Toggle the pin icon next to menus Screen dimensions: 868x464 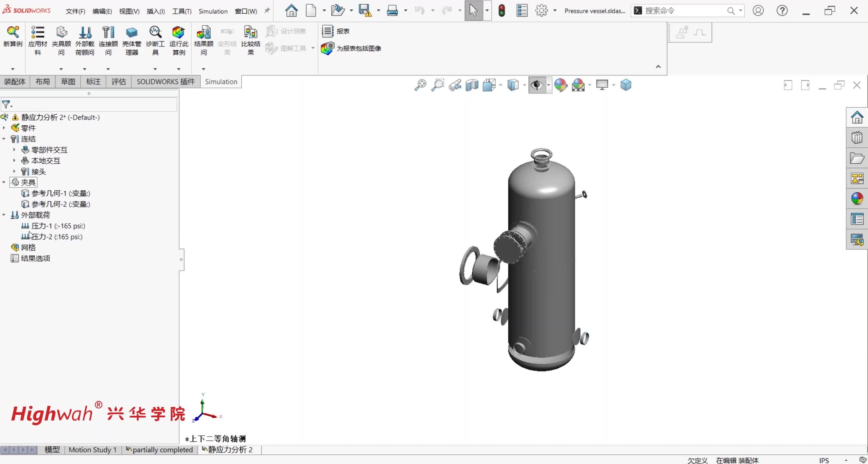click(267, 10)
